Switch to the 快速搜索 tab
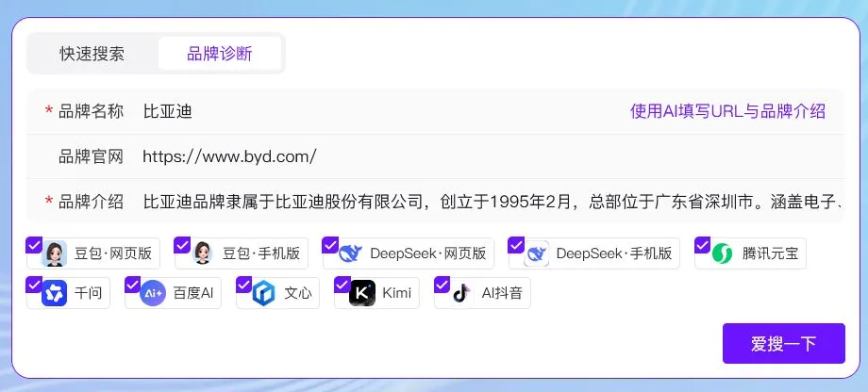Image resolution: width=868 pixels, height=392 pixels. (92, 54)
